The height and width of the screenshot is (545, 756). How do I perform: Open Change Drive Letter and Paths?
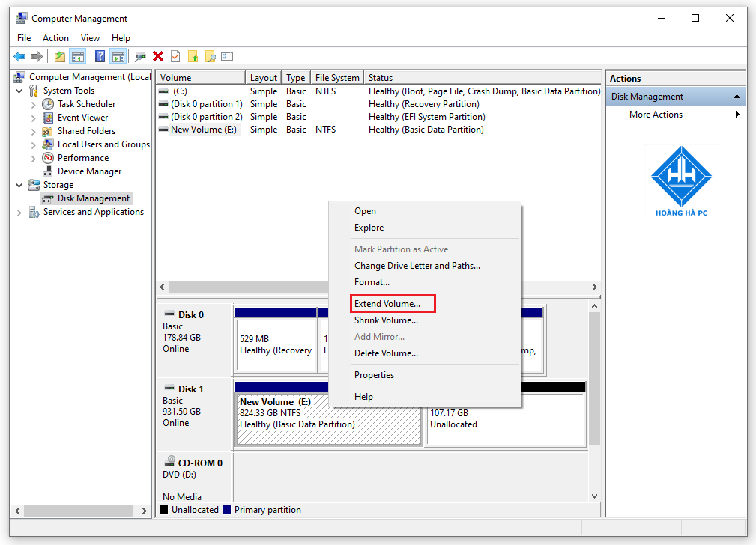tap(417, 265)
